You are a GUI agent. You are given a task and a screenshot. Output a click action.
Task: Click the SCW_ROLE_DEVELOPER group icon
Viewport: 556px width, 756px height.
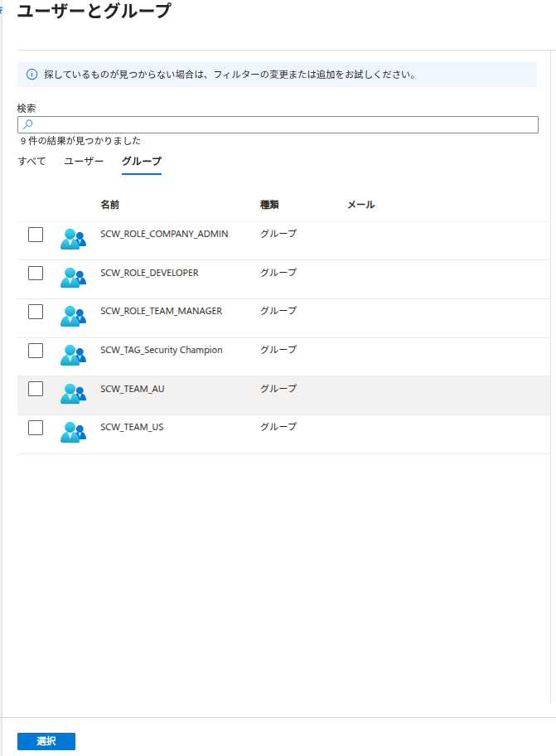(73, 278)
